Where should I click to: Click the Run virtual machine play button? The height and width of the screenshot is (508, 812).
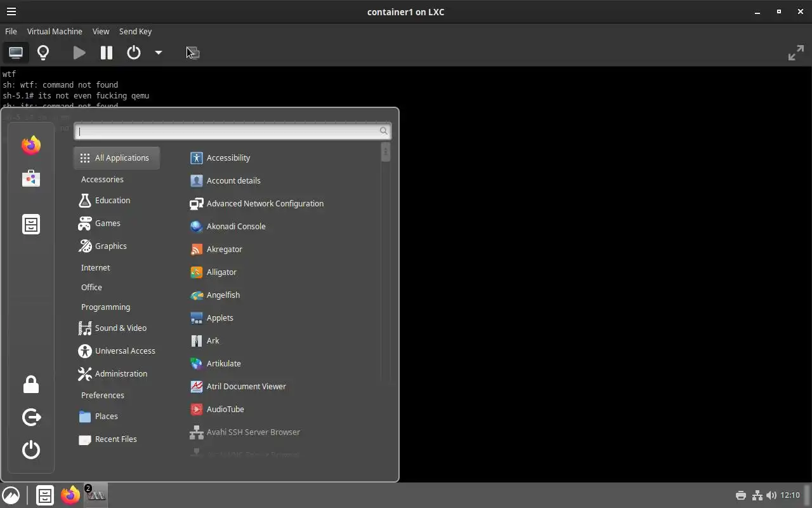(79, 53)
